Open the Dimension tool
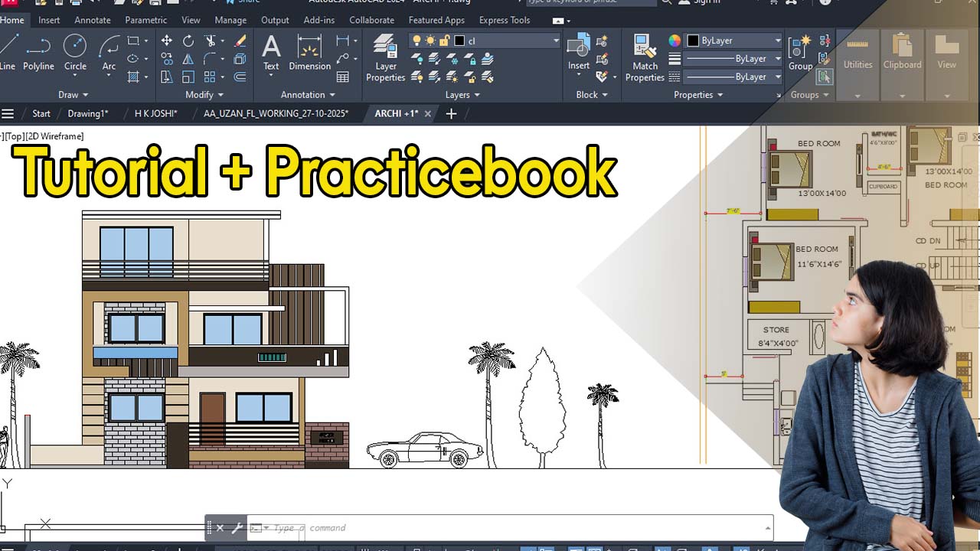 coord(309,52)
